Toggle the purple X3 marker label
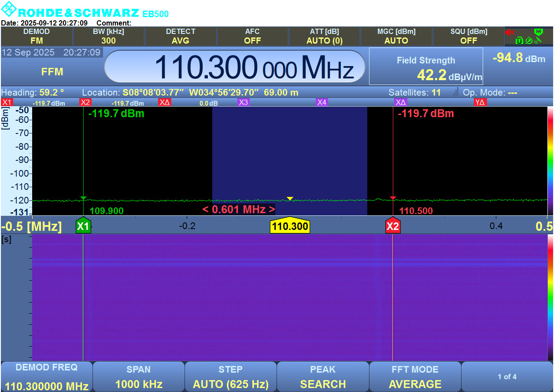 pos(244,102)
